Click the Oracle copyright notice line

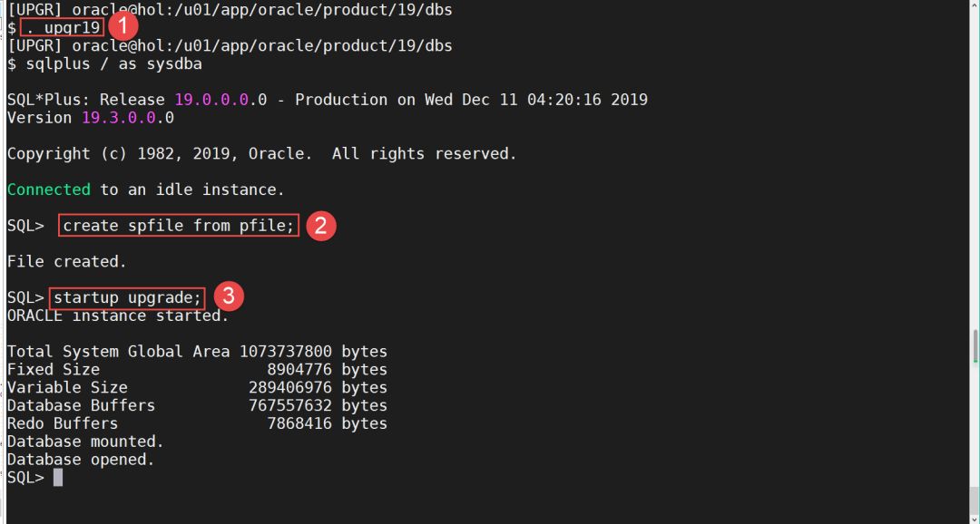(261, 154)
